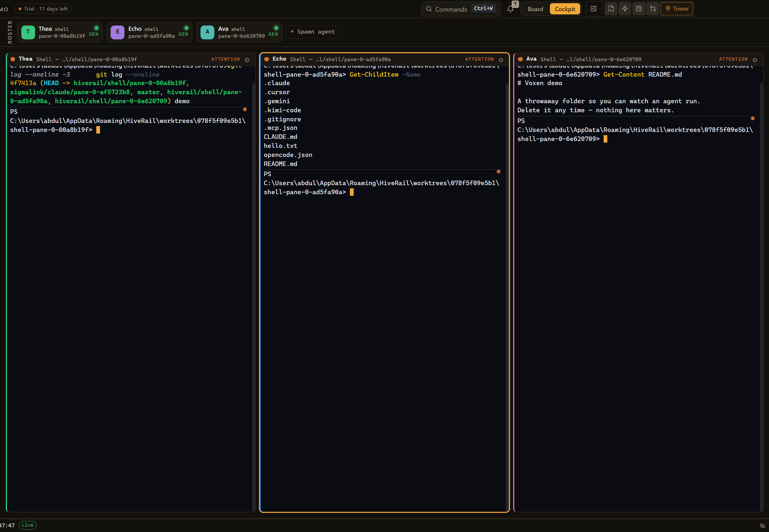Viewport: 769px width, 532px height.
Task: Click the .claude entry in Echo terminal
Action: pyautogui.click(x=277, y=83)
